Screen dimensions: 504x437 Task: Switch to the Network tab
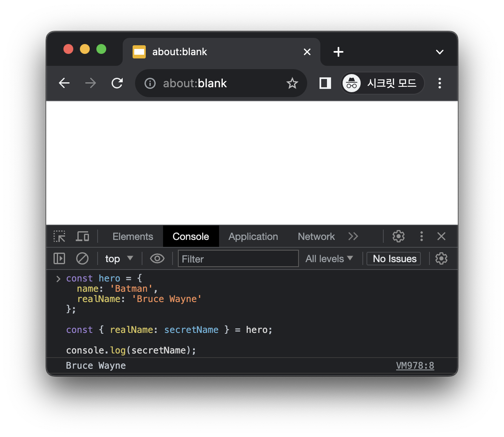316,237
